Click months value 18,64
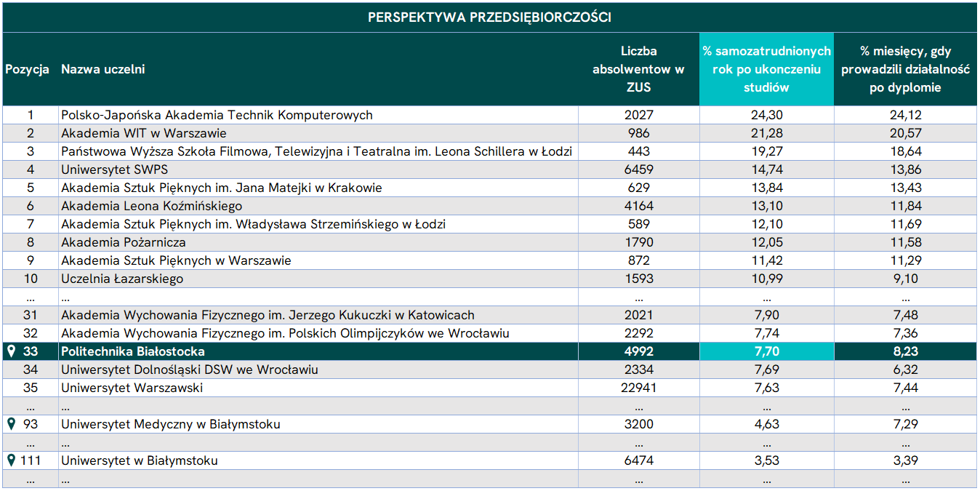 [905, 151]
